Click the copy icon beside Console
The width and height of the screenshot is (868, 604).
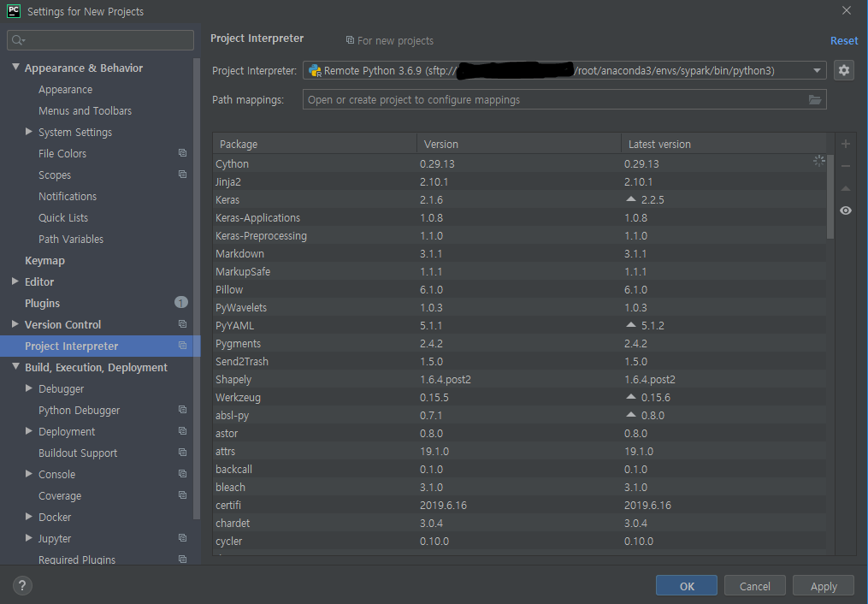182,474
